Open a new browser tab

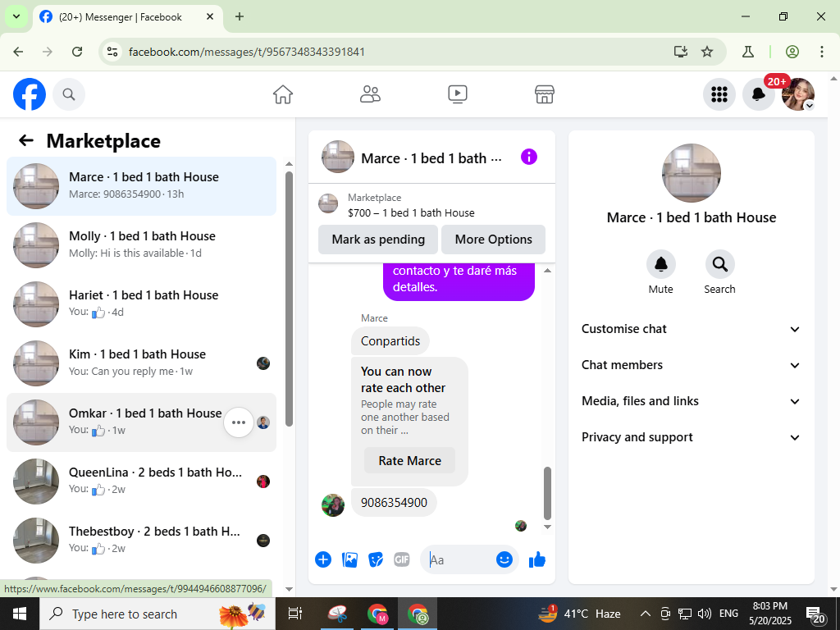pos(240,16)
